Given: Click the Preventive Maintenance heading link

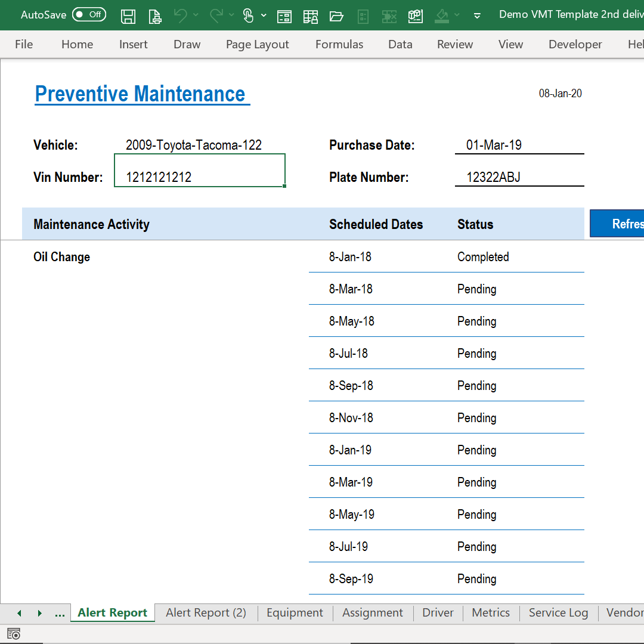Looking at the screenshot, I should point(142,94).
